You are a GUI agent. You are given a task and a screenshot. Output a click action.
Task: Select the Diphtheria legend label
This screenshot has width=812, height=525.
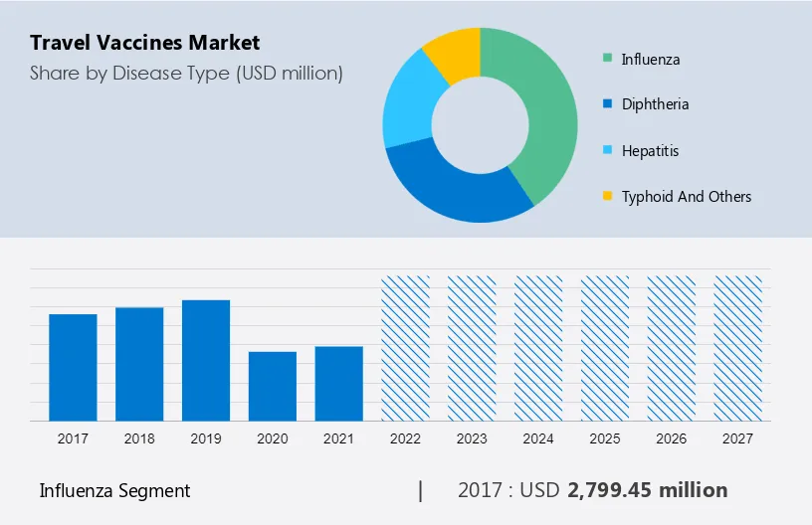655,104
